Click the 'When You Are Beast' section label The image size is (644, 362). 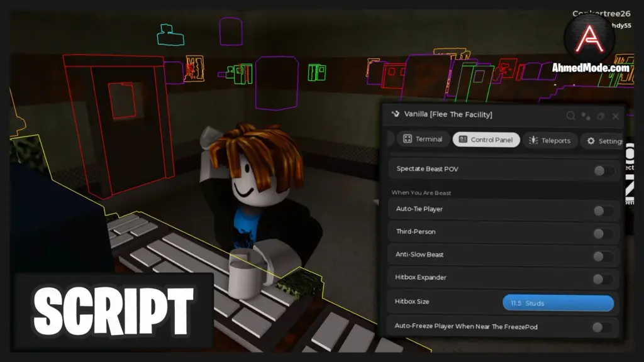pos(421,192)
